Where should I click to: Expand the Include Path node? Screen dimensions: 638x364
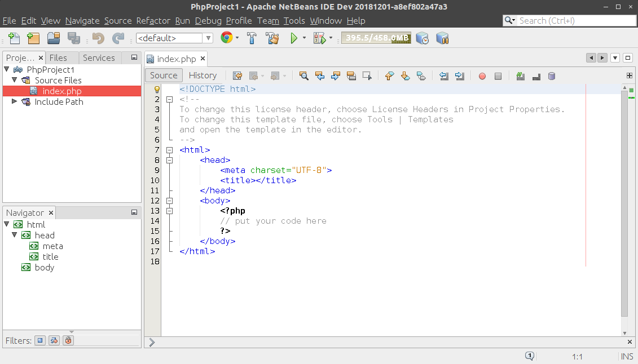pyautogui.click(x=14, y=101)
